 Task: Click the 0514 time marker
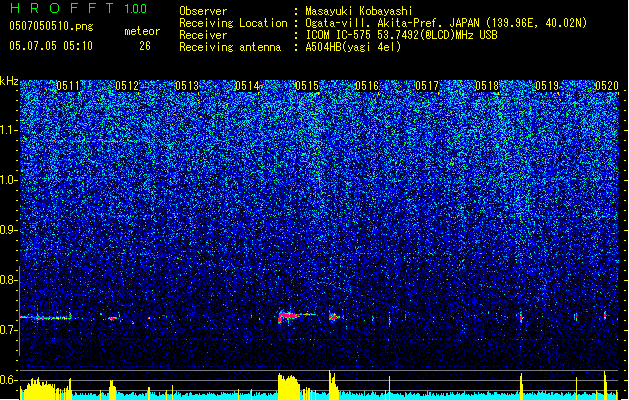[247, 86]
